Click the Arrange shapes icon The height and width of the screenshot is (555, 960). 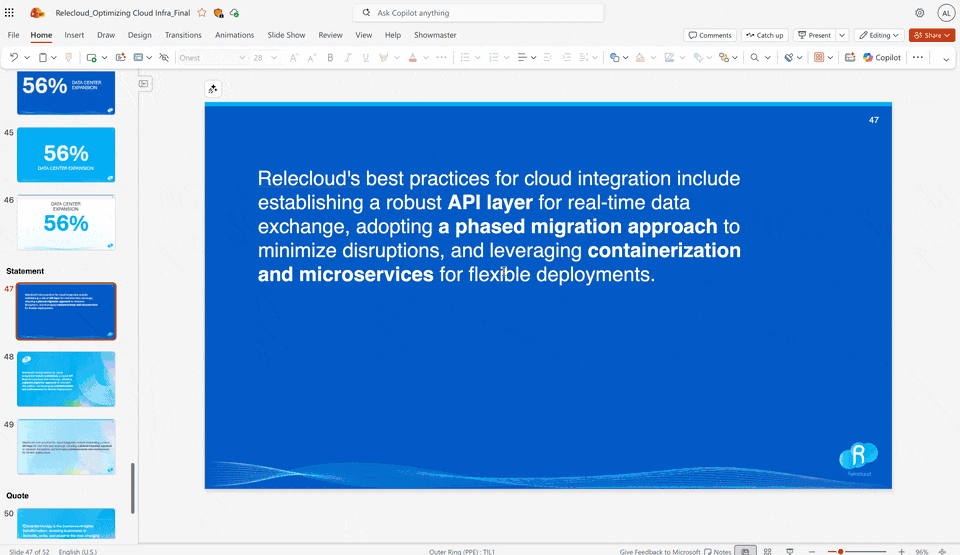click(724, 58)
